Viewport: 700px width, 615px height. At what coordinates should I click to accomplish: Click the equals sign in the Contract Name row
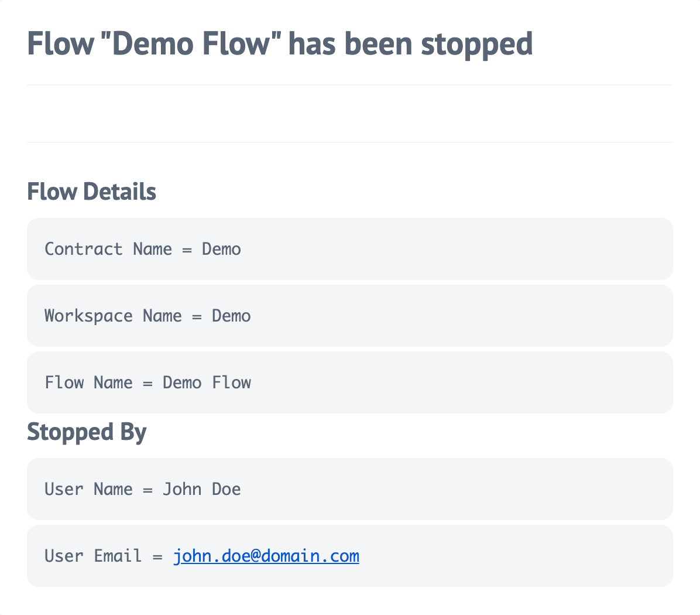[x=187, y=250]
